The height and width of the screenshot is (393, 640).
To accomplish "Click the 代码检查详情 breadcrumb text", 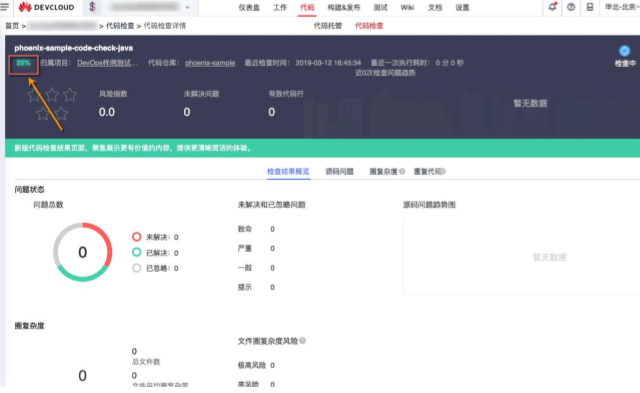I will [164, 26].
